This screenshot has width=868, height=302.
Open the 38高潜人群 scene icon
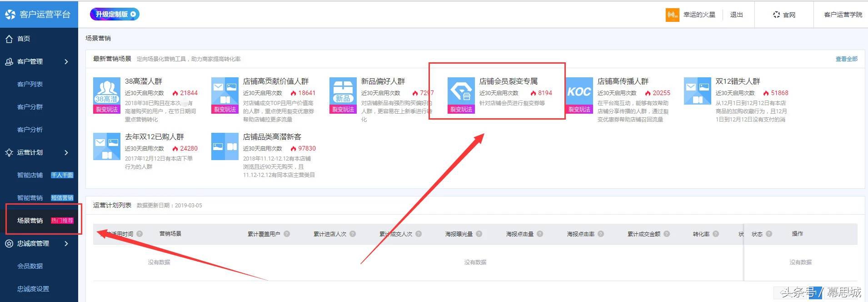pyautogui.click(x=106, y=96)
